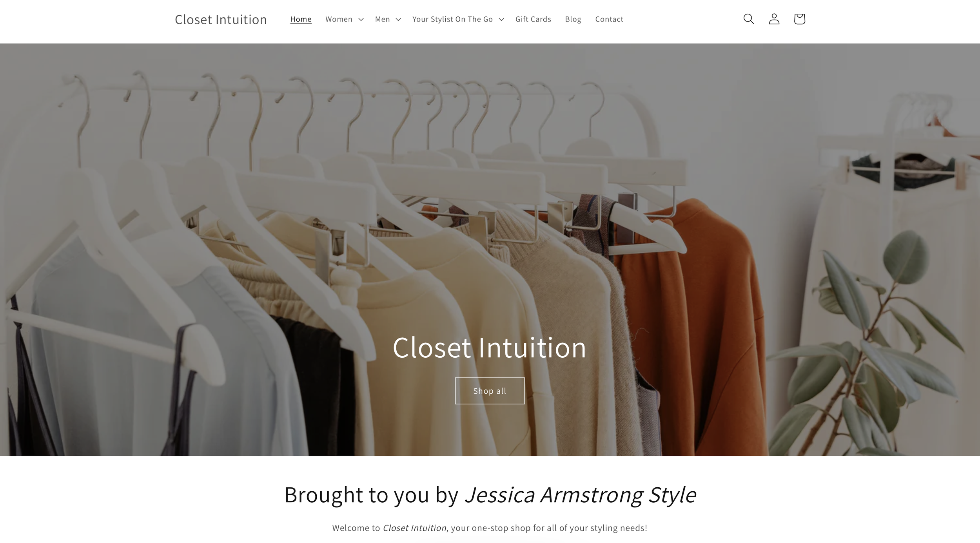Expand Your Stylist On The Go chevron
The width and height of the screenshot is (980, 543).
click(x=501, y=19)
